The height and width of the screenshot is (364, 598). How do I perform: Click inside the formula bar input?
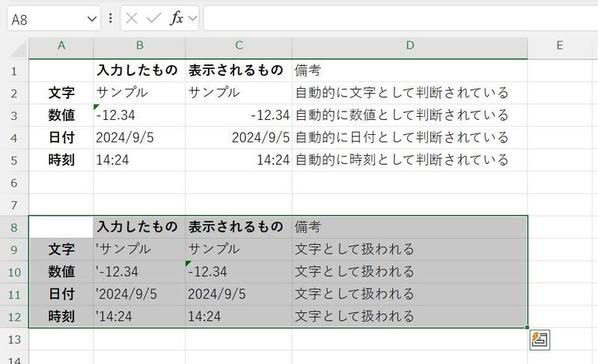(x=400, y=18)
